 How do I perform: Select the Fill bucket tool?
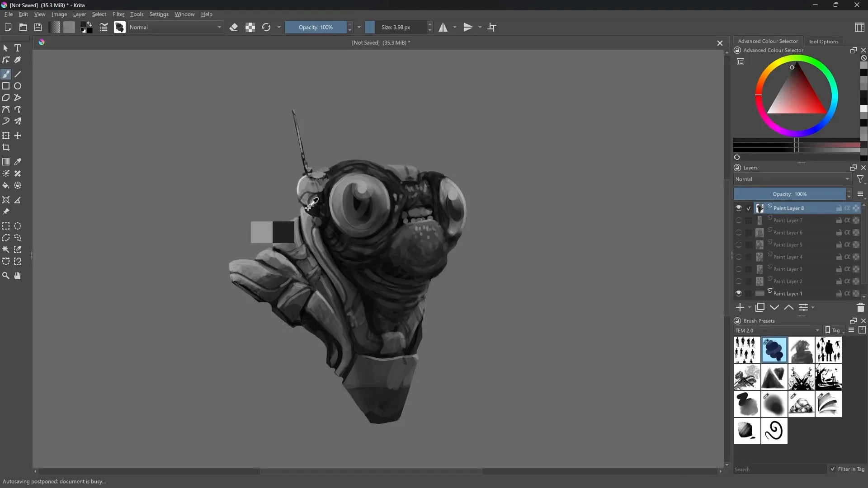[6, 186]
